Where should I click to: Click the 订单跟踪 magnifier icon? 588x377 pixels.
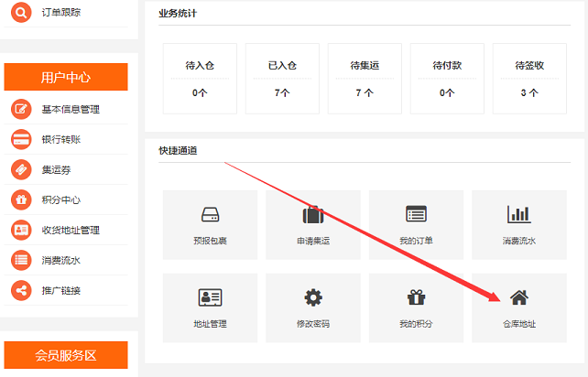tap(21, 14)
